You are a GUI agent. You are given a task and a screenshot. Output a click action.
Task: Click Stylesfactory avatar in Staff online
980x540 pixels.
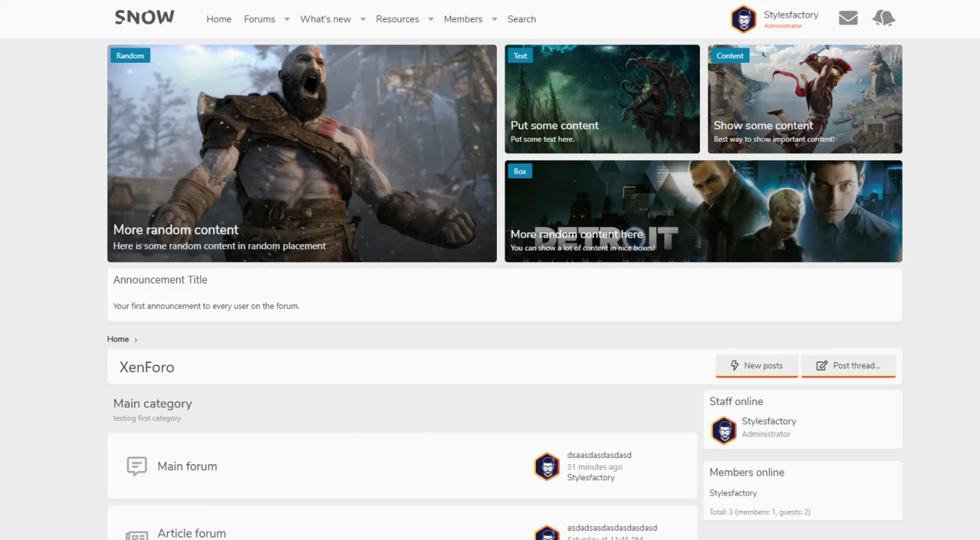724,430
